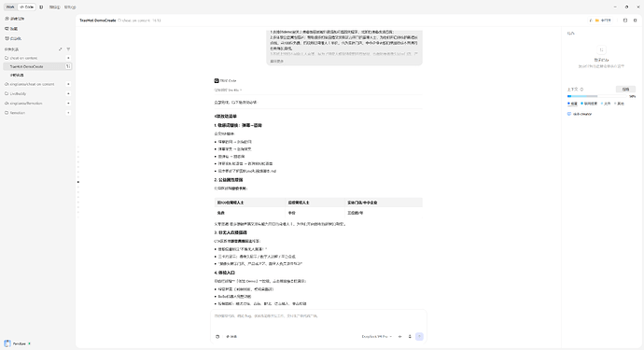644x350 pixels.
Task: Expand the thinking process line under TRAE Code
Action: (x=229, y=90)
